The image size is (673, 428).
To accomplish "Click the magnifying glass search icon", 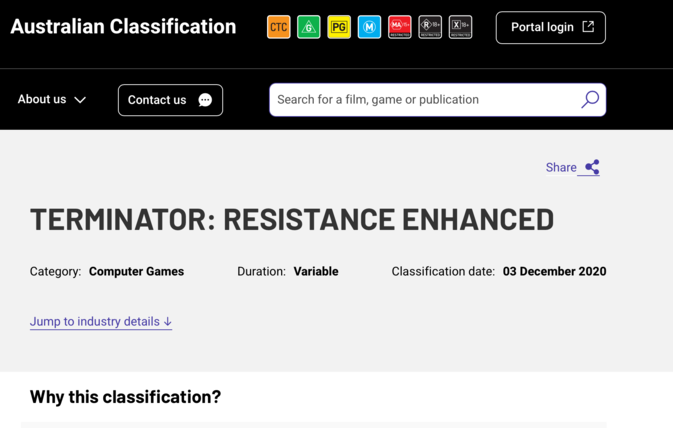I will (x=590, y=100).
